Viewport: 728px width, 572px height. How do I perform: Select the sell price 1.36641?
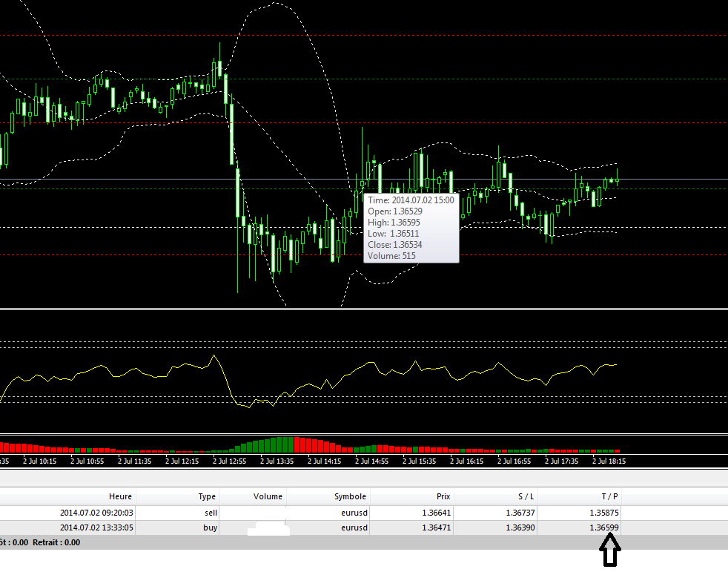(437, 513)
